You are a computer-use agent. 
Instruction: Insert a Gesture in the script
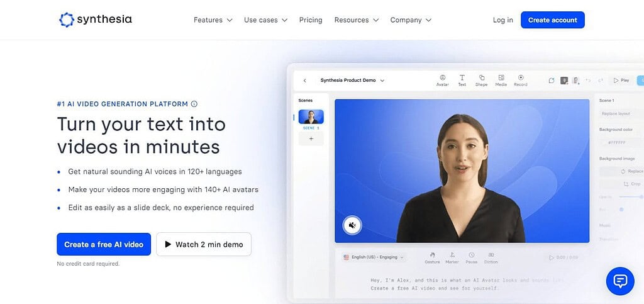[x=432, y=258]
